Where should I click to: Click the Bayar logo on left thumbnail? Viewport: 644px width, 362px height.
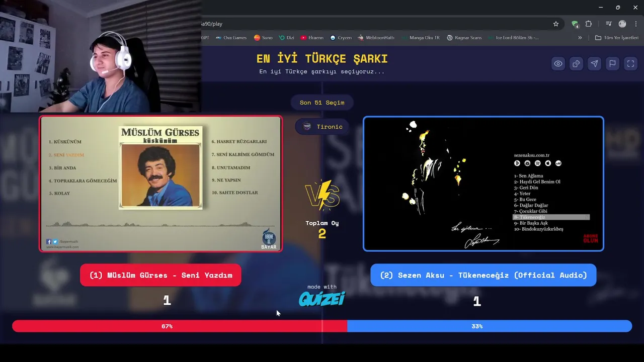[269, 240]
